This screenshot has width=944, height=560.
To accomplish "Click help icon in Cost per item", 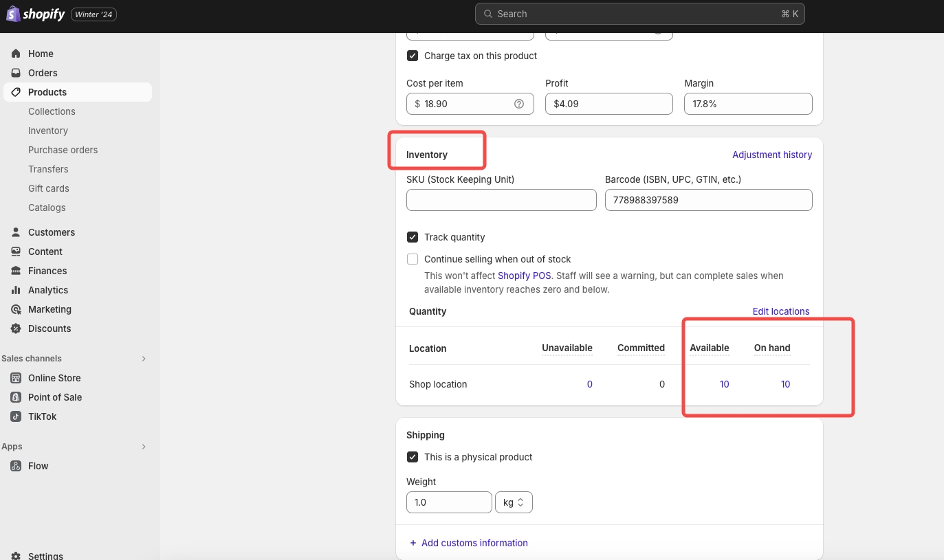I will 519,104.
